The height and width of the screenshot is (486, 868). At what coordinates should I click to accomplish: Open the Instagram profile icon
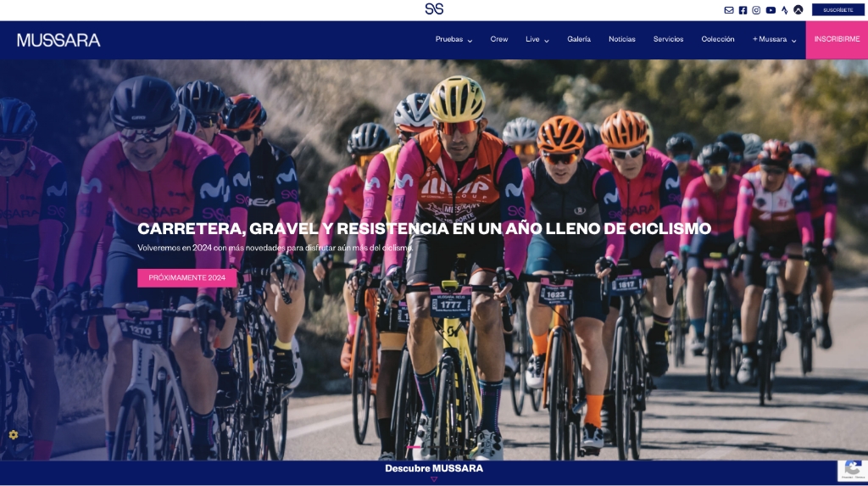coord(756,10)
